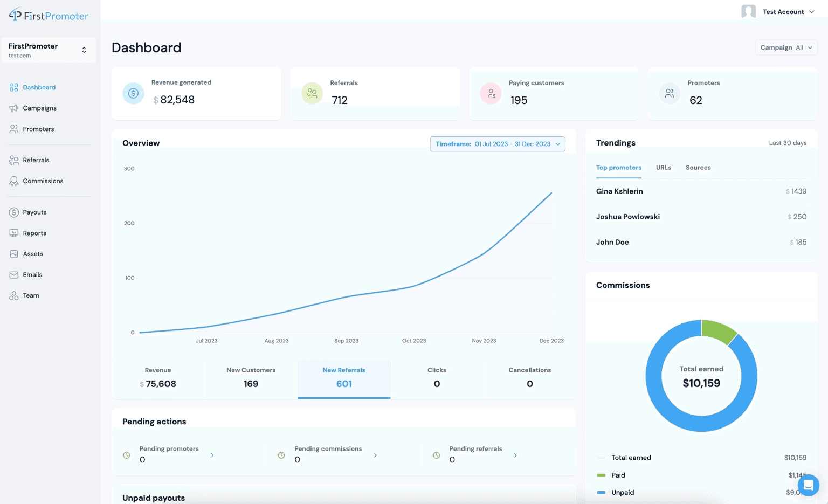
Task: Open the Emails sidebar link
Action: click(x=32, y=275)
